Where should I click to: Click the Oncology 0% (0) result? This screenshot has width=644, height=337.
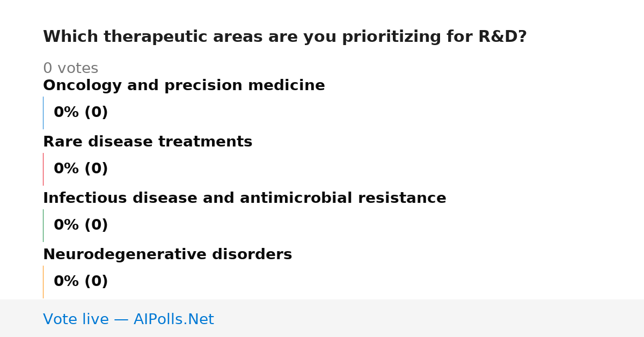tap(81, 113)
